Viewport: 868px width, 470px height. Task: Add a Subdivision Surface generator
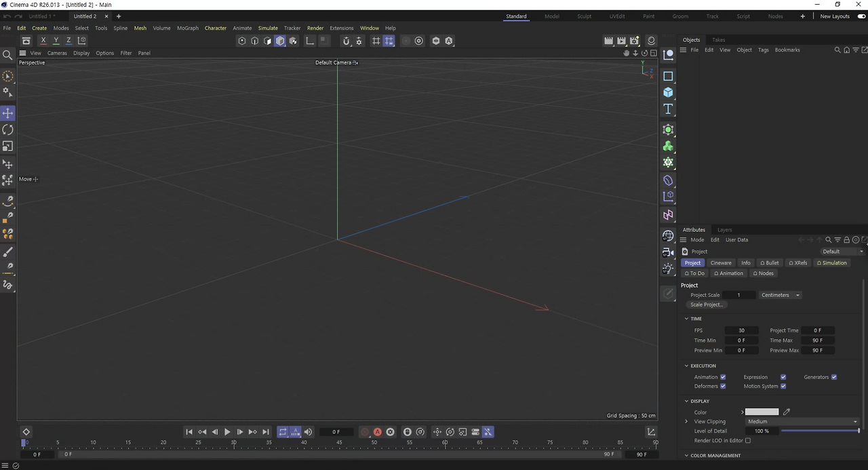(x=668, y=130)
